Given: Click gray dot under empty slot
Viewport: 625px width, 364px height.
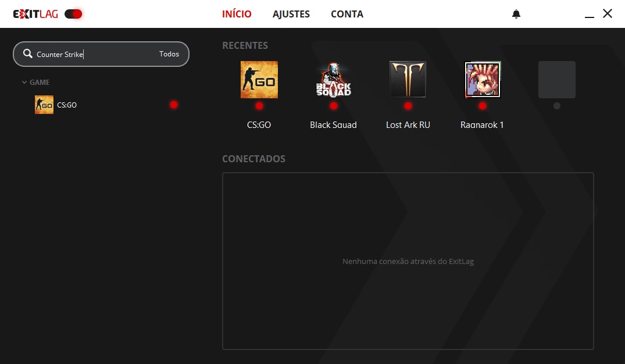Looking at the screenshot, I should tap(557, 106).
